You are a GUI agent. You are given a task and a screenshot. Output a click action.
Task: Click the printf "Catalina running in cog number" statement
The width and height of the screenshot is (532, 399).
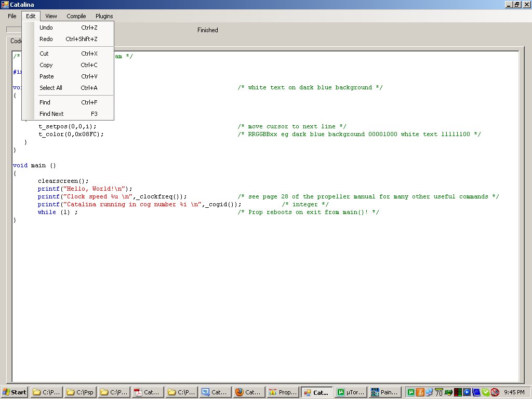[139, 205]
